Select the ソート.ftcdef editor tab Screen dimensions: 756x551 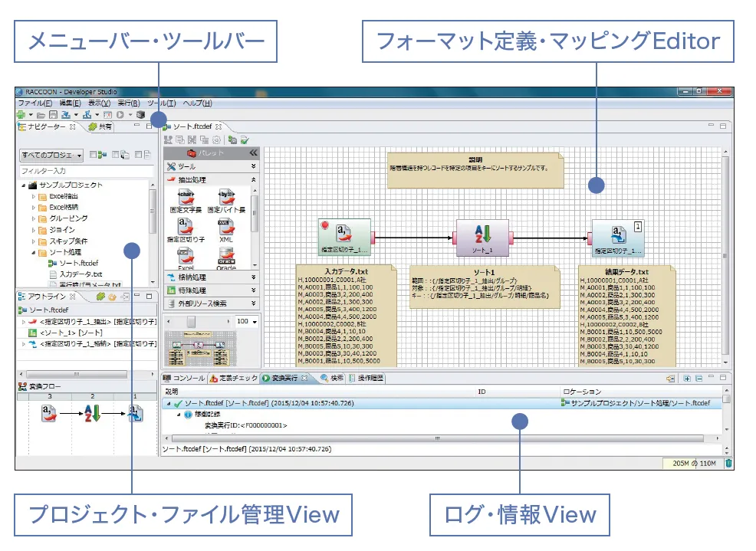click(193, 126)
